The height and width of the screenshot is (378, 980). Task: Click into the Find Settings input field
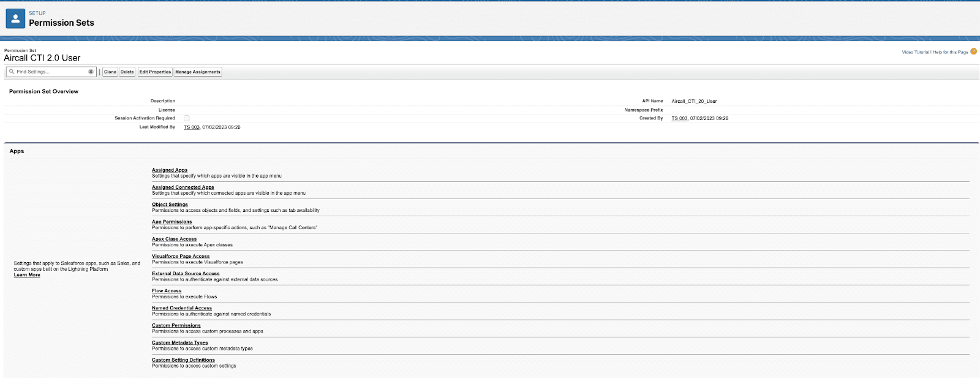[x=50, y=72]
